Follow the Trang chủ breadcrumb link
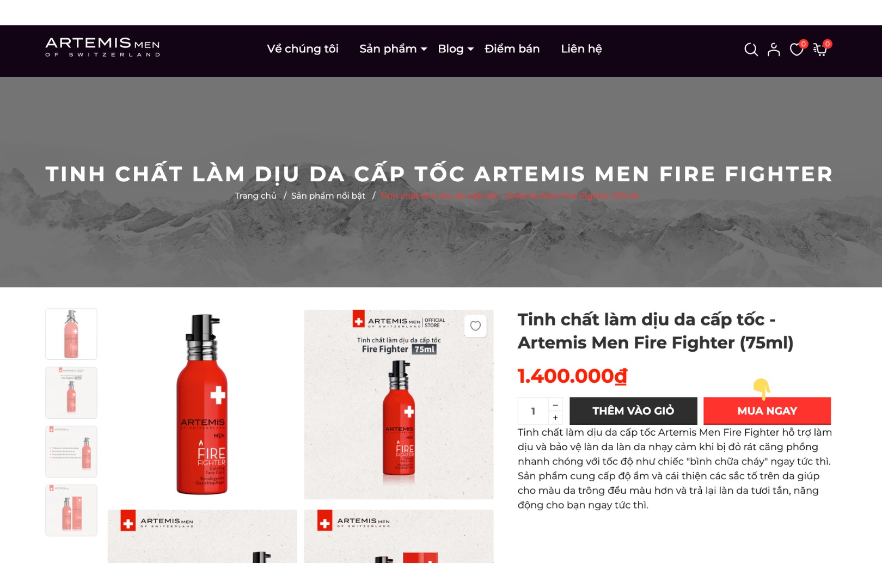This screenshot has width=882, height=588. [255, 195]
